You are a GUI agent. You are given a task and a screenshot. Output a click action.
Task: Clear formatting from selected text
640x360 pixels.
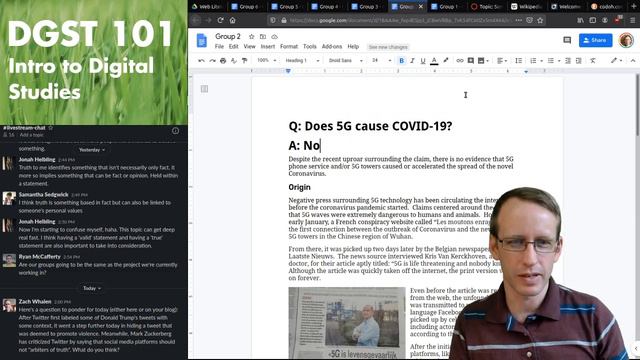pos(593,60)
